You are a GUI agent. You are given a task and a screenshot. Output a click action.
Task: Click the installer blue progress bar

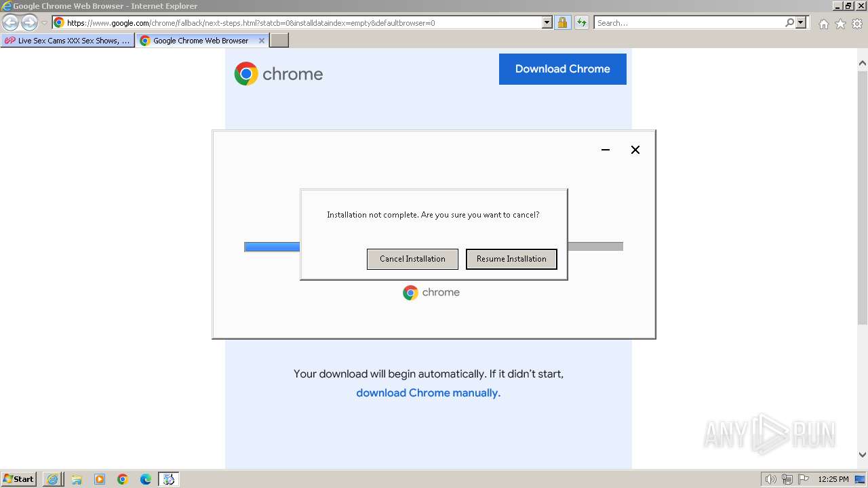pyautogui.click(x=272, y=247)
